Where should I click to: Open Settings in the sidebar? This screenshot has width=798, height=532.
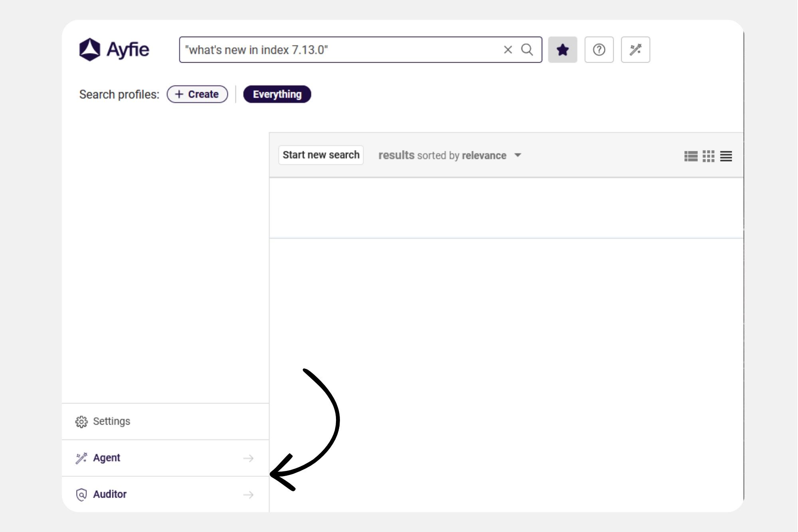(x=111, y=421)
